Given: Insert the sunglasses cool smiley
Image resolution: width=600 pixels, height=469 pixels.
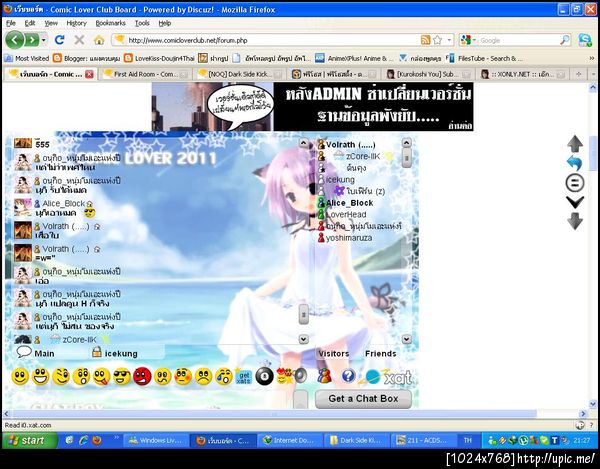Looking at the screenshot, I should pyautogui.click(x=122, y=377).
